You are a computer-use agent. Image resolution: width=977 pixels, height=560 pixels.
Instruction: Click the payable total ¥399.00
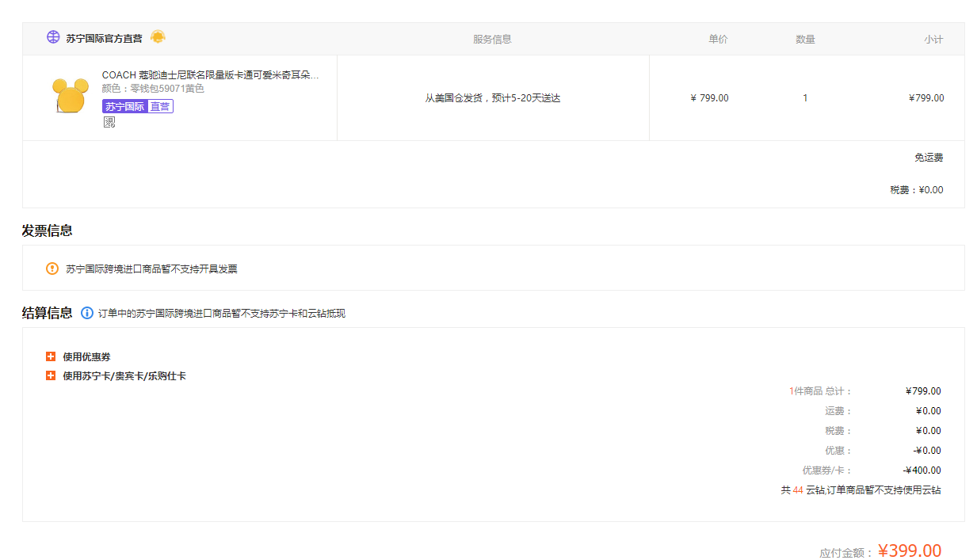(x=910, y=550)
